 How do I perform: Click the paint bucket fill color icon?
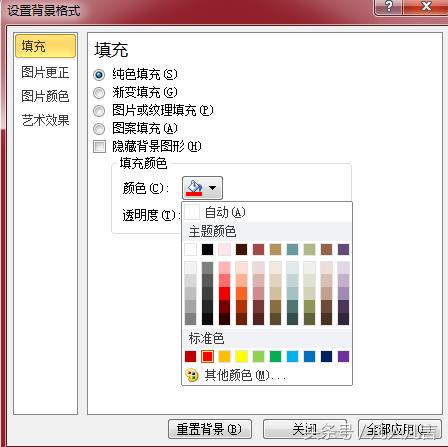(x=194, y=188)
